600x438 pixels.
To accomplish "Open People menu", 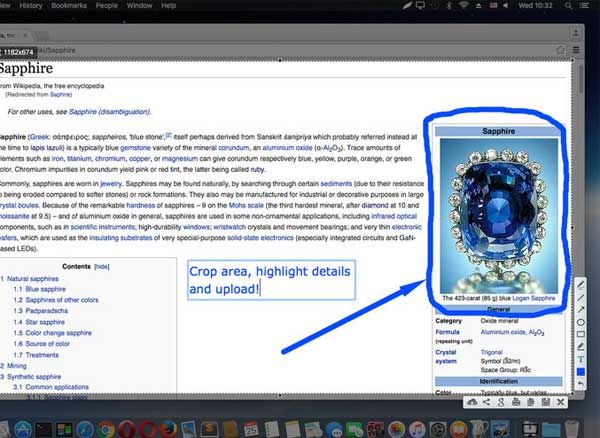I will tap(106, 5).
